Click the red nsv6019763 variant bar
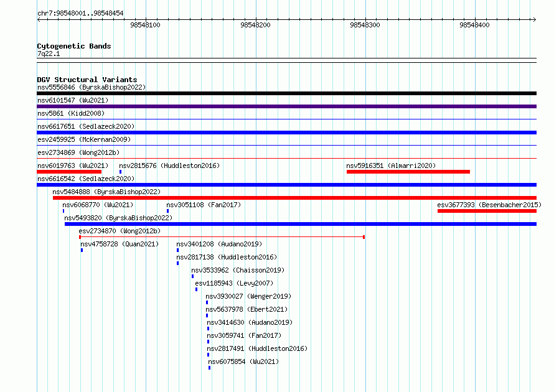Screen dimensions: 554x392 click(x=69, y=172)
